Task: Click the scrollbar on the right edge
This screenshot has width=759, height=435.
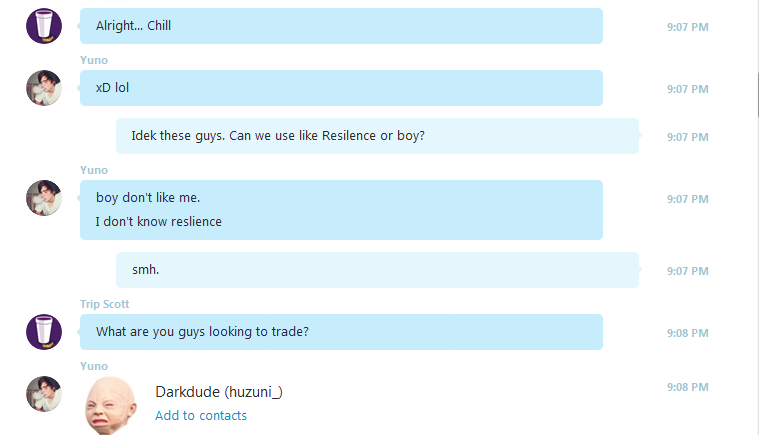Action: click(758, 94)
